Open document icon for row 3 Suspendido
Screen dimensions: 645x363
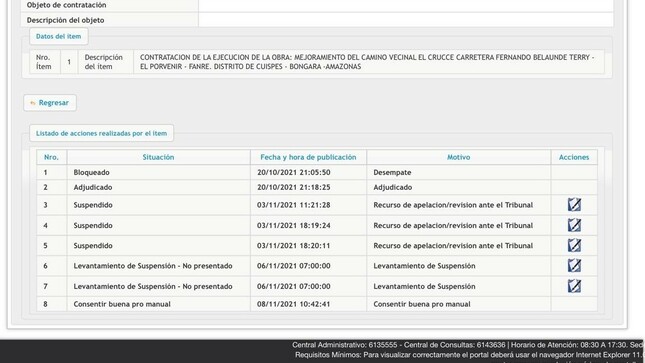click(x=574, y=205)
